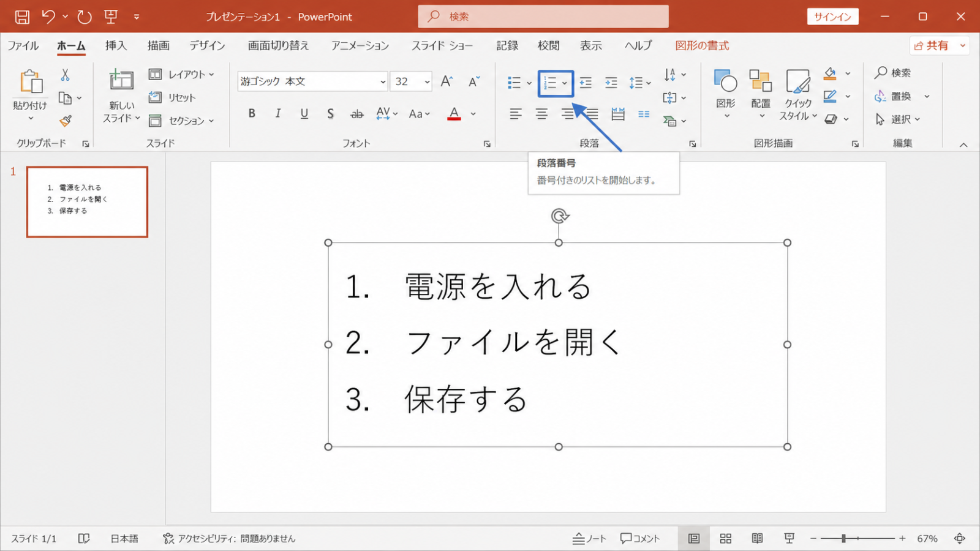Toggle strikethrough formatting
Image resolution: width=980 pixels, height=551 pixels.
357,114
